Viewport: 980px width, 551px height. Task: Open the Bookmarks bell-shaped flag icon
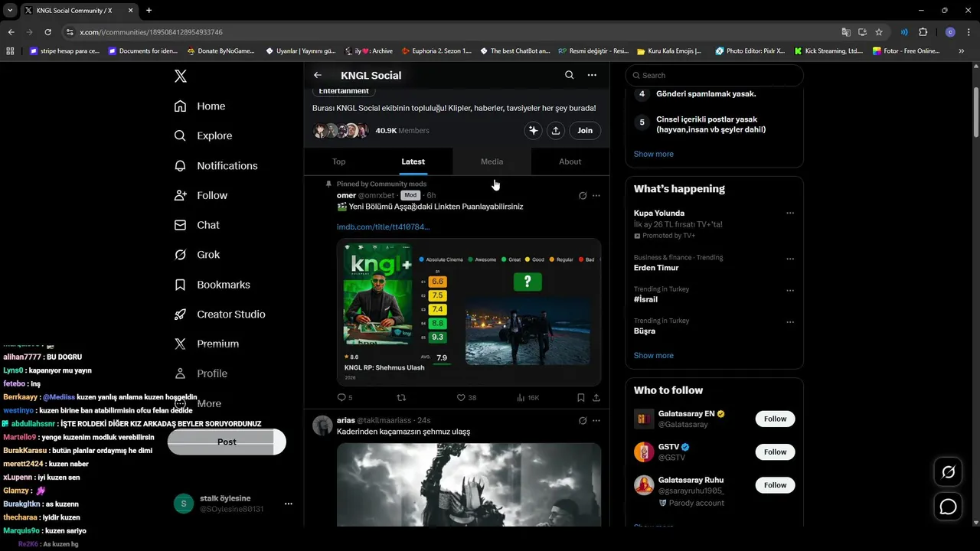[x=180, y=285]
